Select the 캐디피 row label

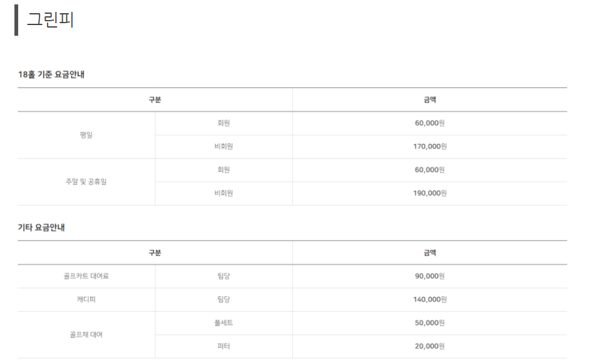pyautogui.click(x=86, y=299)
